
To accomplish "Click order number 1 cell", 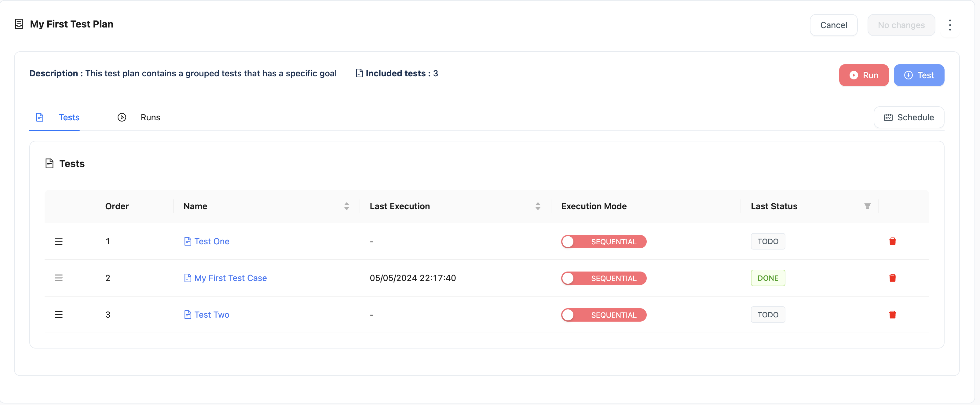I will (x=108, y=242).
